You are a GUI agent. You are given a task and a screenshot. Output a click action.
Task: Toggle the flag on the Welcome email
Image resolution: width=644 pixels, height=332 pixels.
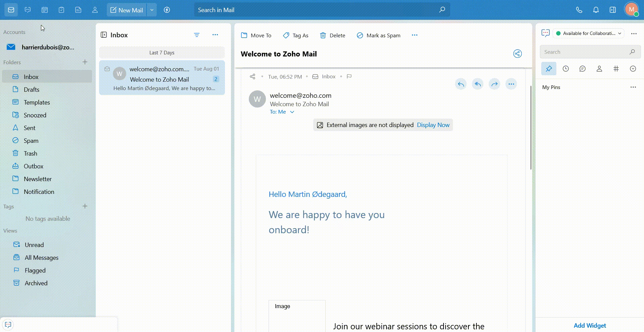click(349, 77)
